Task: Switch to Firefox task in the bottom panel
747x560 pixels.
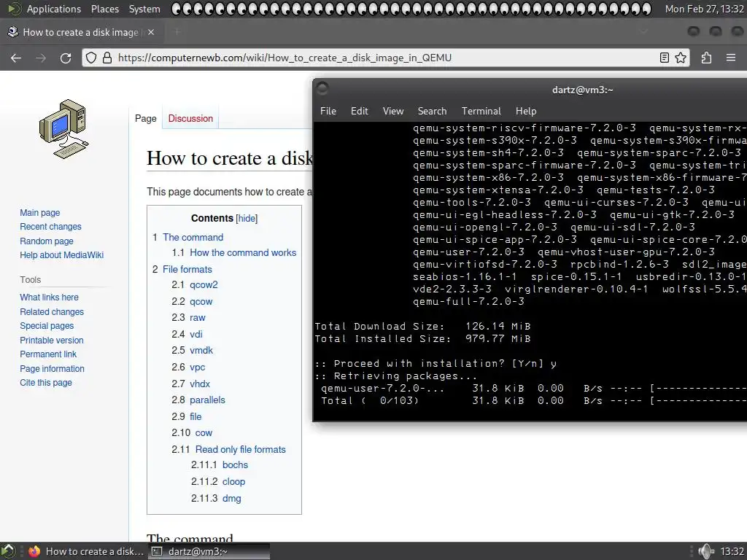Action: pyautogui.click(x=86, y=551)
